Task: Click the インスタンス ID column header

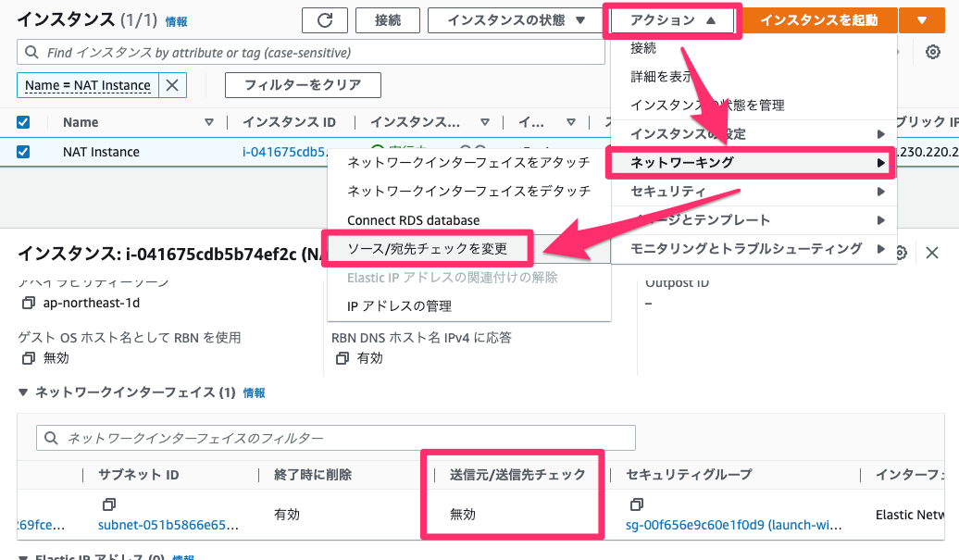Action: 290,122
